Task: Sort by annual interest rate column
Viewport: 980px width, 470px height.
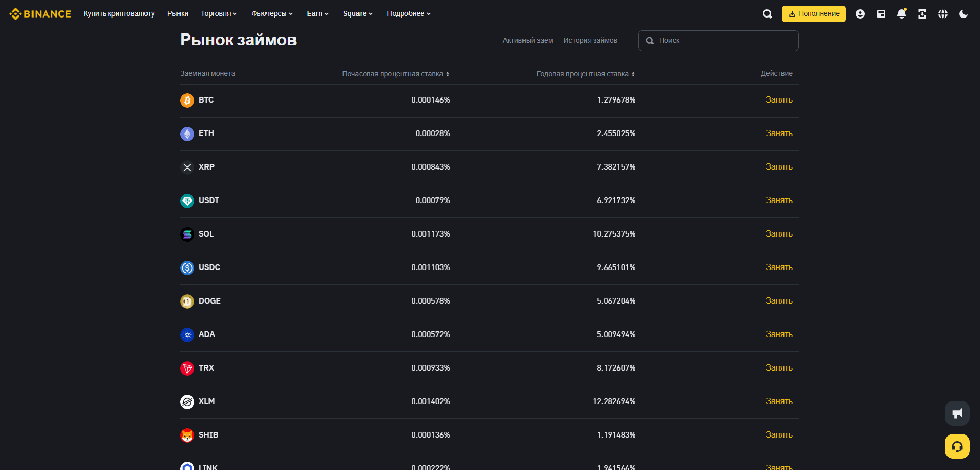Action: click(586, 74)
